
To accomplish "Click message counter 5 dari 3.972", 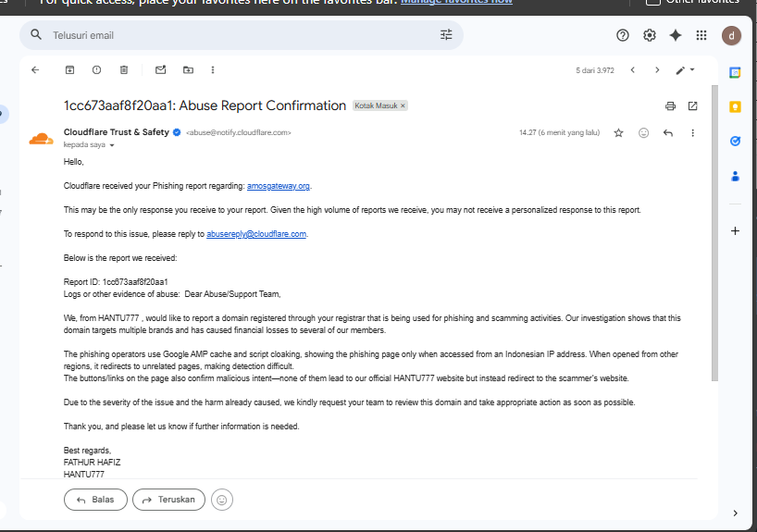I will [x=595, y=70].
